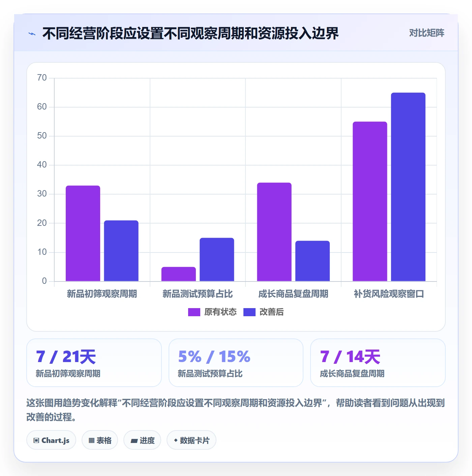Image resolution: width=472 pixels, height=476 pixels.
Task: Click the Chart.js tag icon
Action: (36, 440)
